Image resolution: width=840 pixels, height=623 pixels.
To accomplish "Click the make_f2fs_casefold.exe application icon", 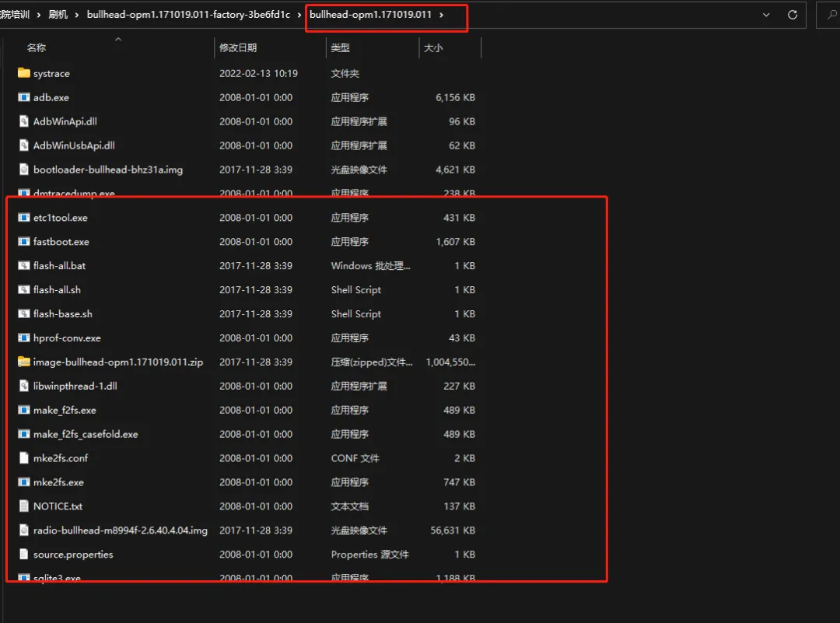I will tap(23, 434).
